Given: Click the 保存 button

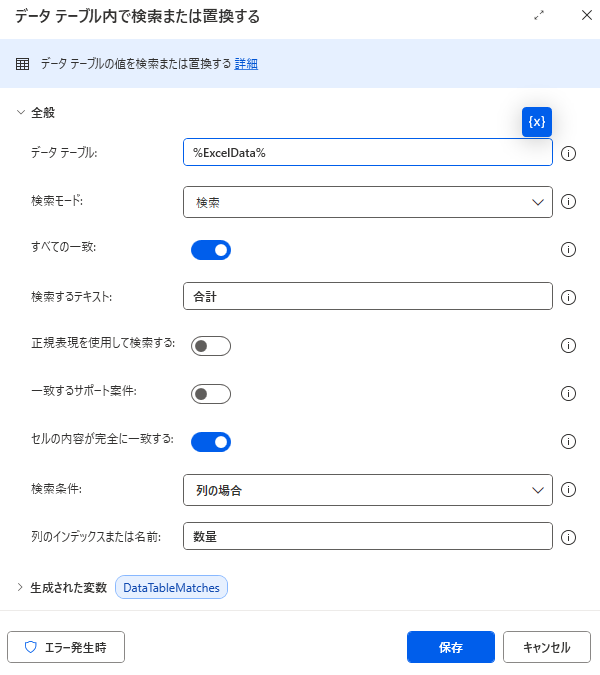Looking at the screenshot, I should 451,647.
